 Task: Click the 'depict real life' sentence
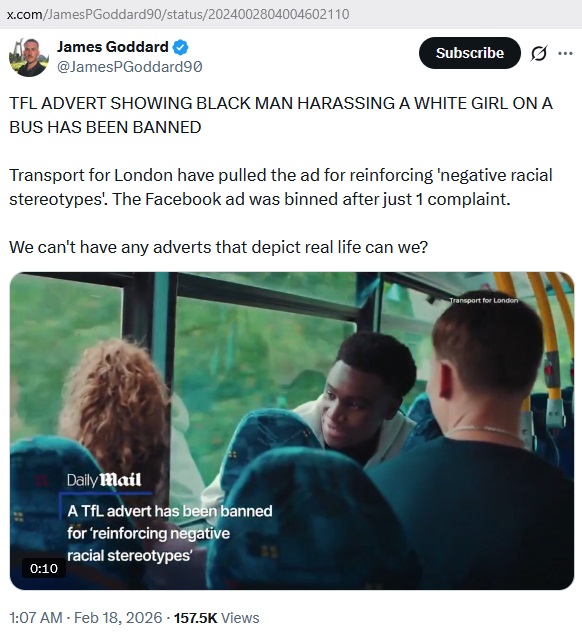point(218,247)
